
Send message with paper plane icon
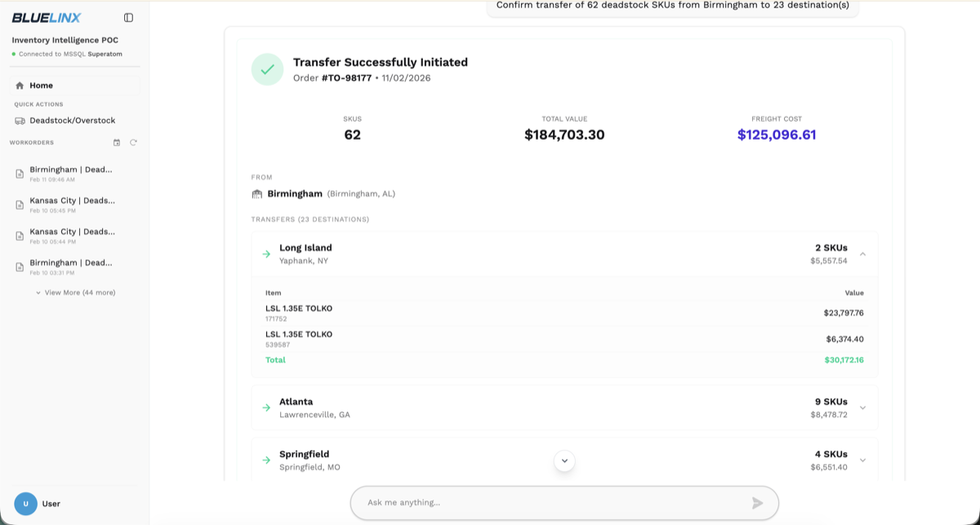pyautogui.click(x=758, y=503)
